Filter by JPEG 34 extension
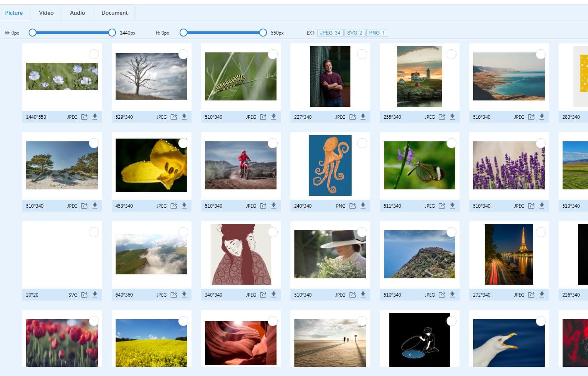Image resolution: width=588 pixels, height=376 pixels. (330, 33)
